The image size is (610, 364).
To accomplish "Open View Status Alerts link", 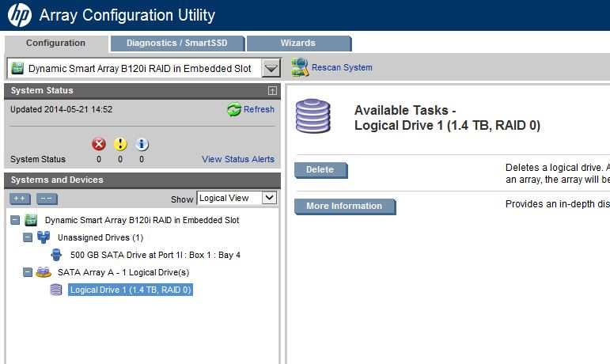I will click(238, 159).
